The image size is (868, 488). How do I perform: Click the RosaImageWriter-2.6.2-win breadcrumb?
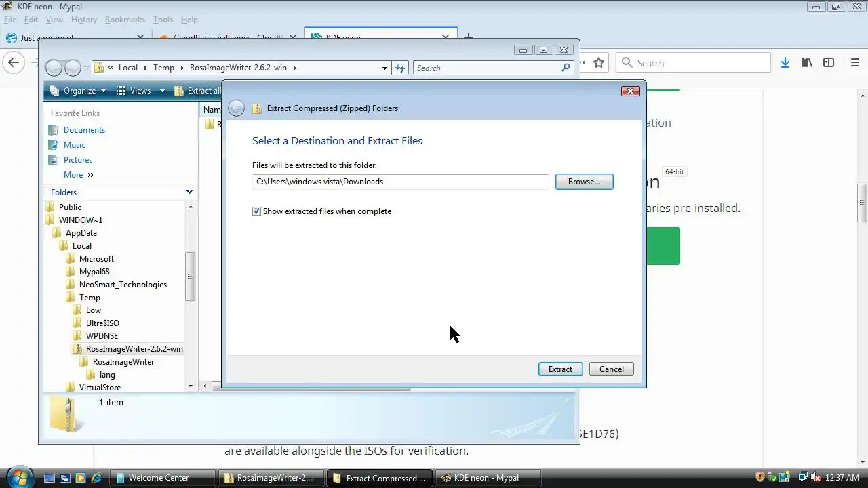(239, 68)
